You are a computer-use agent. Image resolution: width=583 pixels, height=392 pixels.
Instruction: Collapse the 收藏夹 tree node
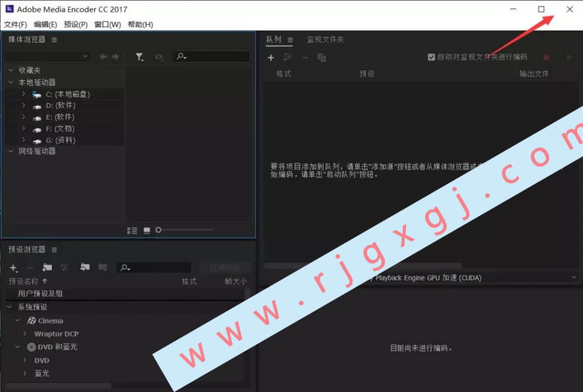coord(11,70)
